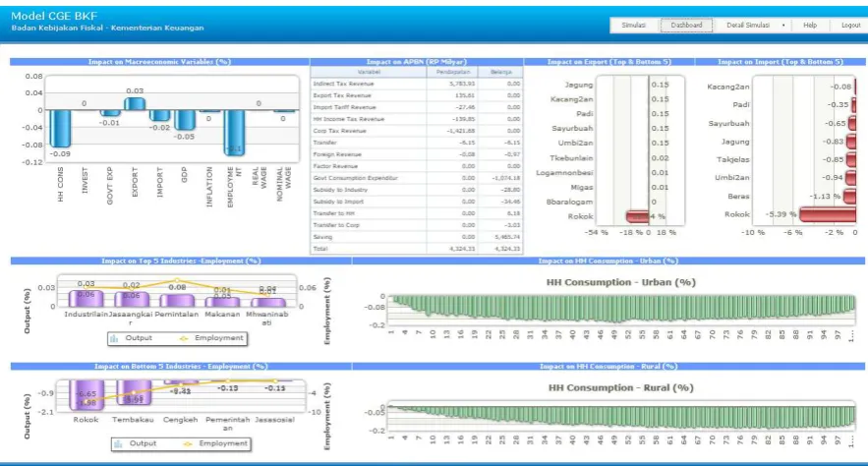Expand the Detail Simulasi dropdown arrow
Image resolution: width=868 pixels, height=466 pixels.
coord(783,26)
